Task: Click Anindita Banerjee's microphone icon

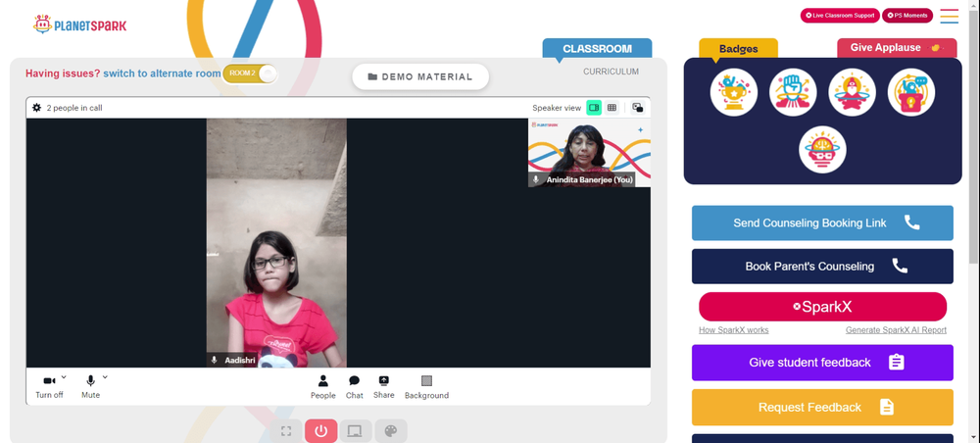Action: point(536,180)
